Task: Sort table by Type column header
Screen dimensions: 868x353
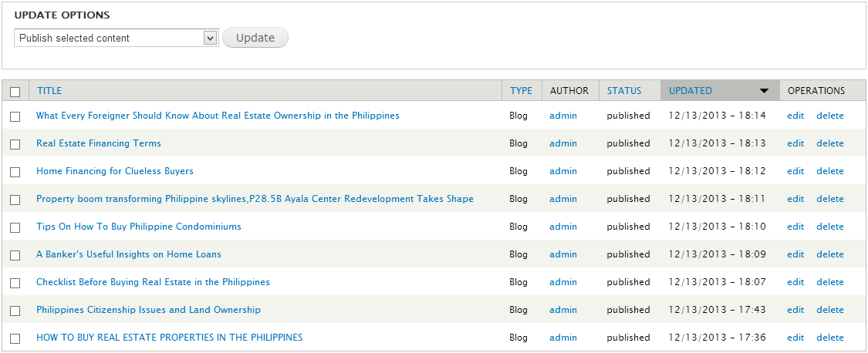Action: point(521,91)
